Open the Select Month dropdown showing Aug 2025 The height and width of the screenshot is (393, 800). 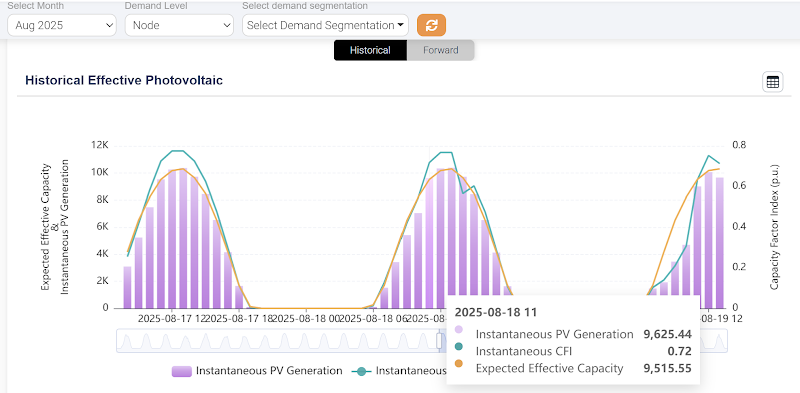point(62,25)
